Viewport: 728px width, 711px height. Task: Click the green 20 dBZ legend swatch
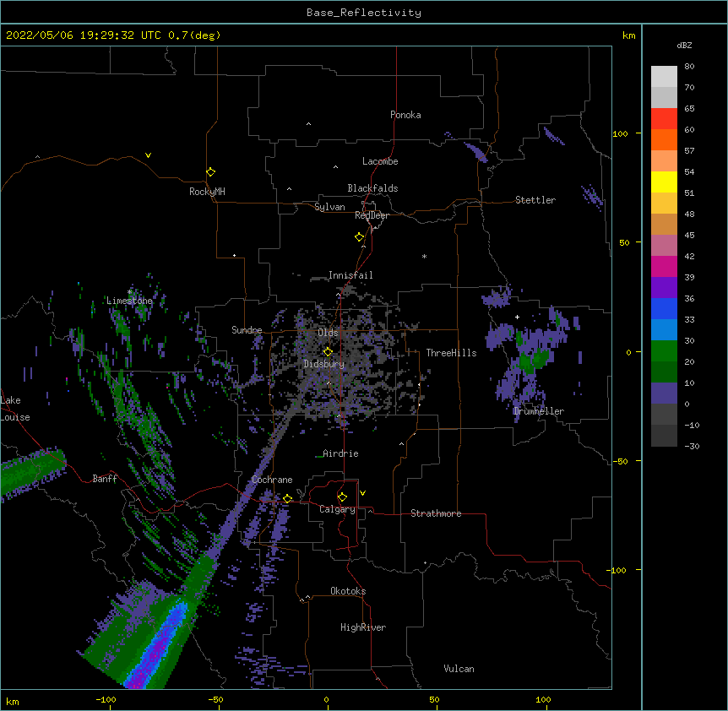(664, 351)
